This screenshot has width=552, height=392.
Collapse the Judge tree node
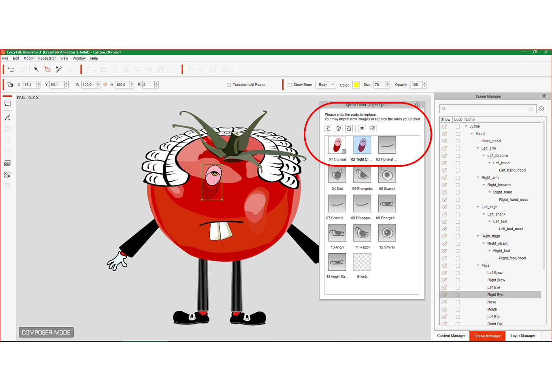[x=466, y=126]
